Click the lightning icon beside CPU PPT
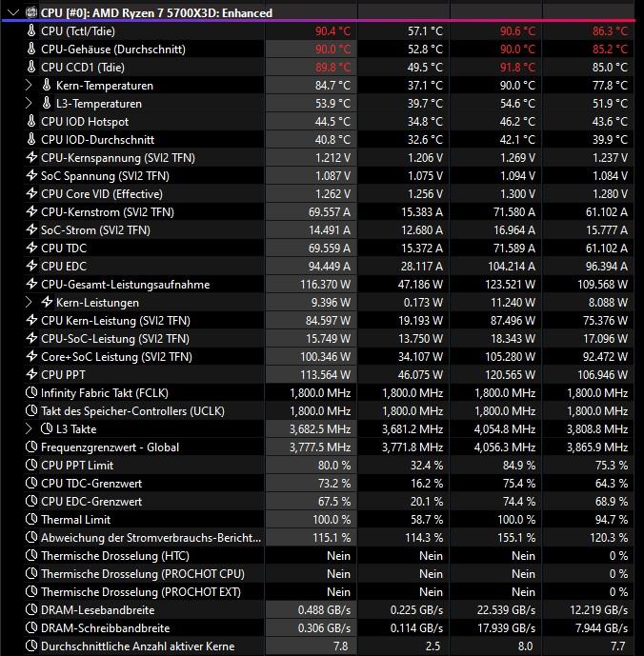 (x=31, y=374)
